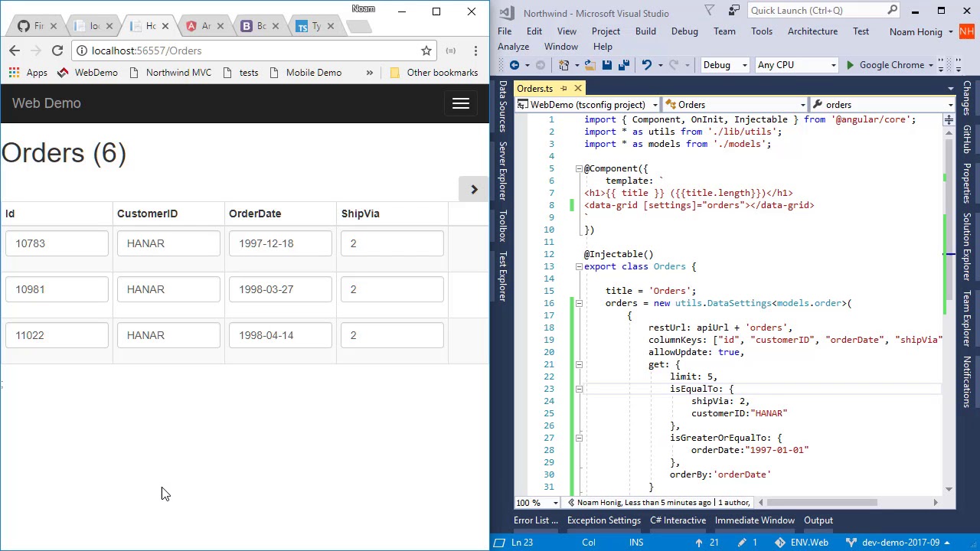Click the Id field containing 10783
980x551 pixels.
pyautogui.click(x=57, y=243)
